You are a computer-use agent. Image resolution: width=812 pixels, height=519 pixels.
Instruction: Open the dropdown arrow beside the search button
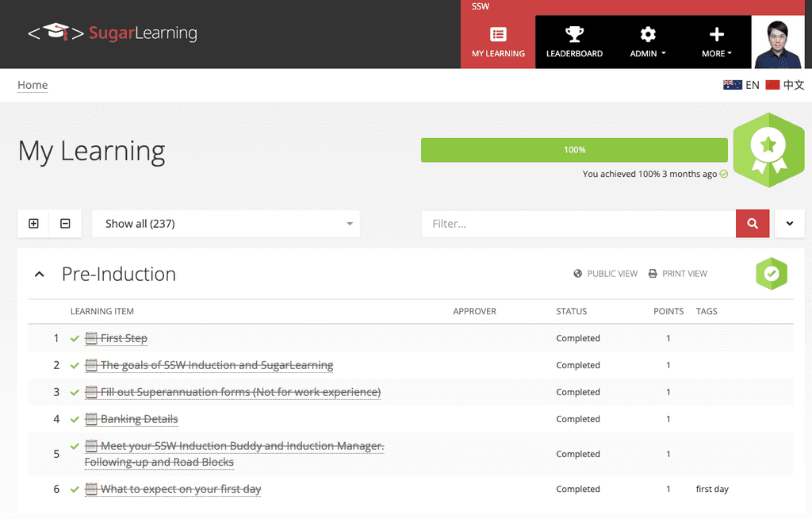(x=789, y=223)
